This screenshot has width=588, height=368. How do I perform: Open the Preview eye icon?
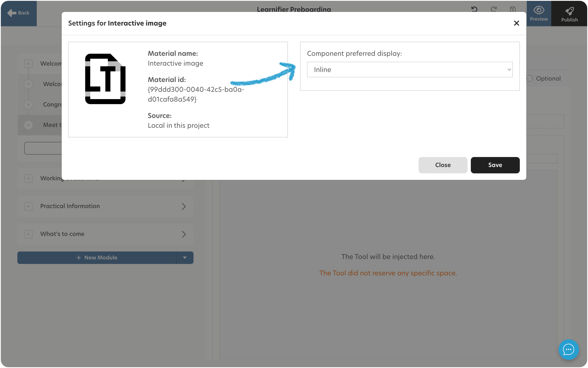pos(539,13)
